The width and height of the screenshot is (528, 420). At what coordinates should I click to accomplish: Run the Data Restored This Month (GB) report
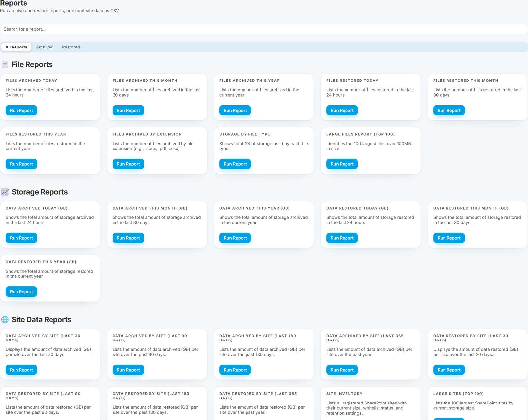pyautogui.click(x=449, y=238)
